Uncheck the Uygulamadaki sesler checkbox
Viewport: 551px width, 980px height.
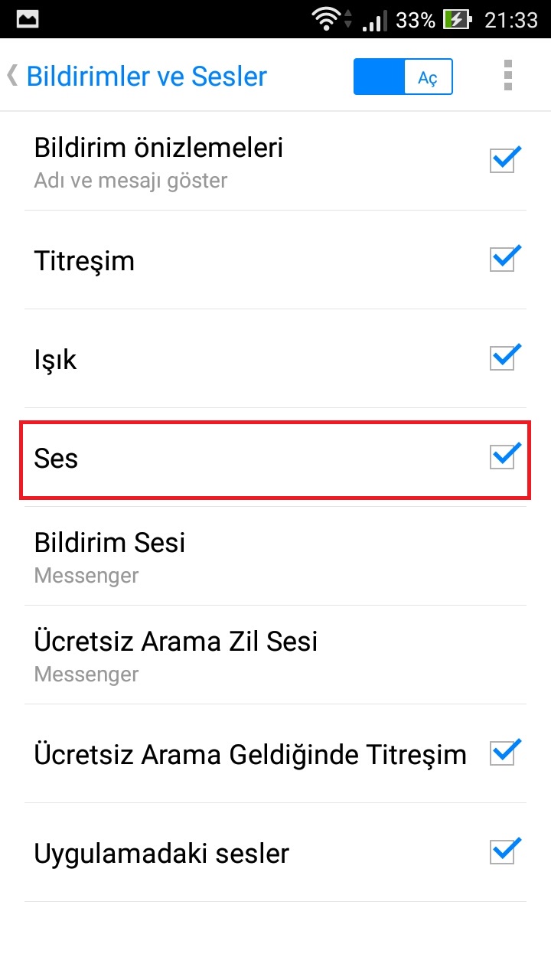[504, 852]
